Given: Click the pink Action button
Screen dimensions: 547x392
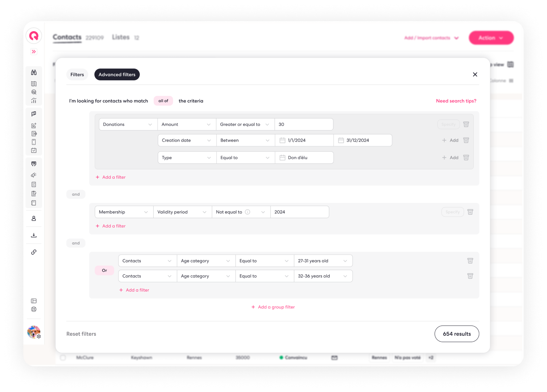Looking at the screenshot, I should tap(491, 38).
